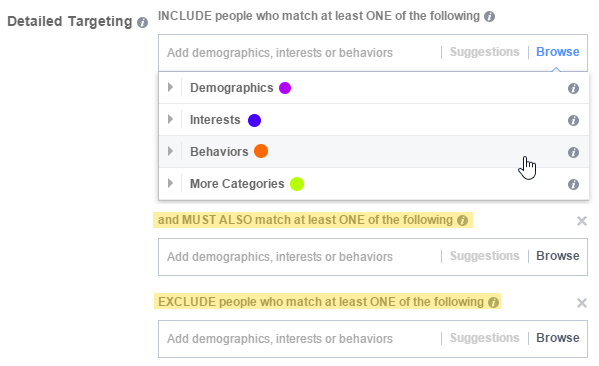Select the Interests menu row

tap(374, 120)
